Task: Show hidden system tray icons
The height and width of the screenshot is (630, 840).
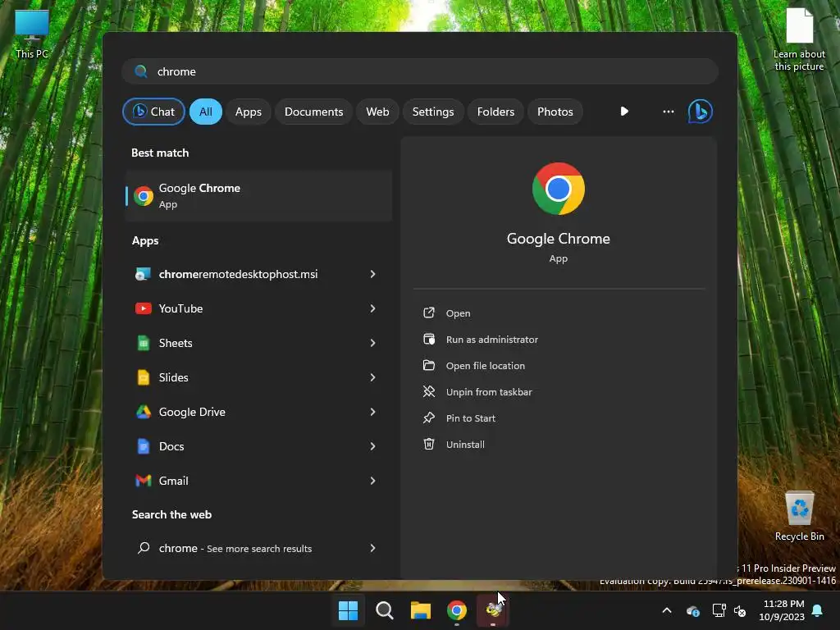Action: (667, 610)
